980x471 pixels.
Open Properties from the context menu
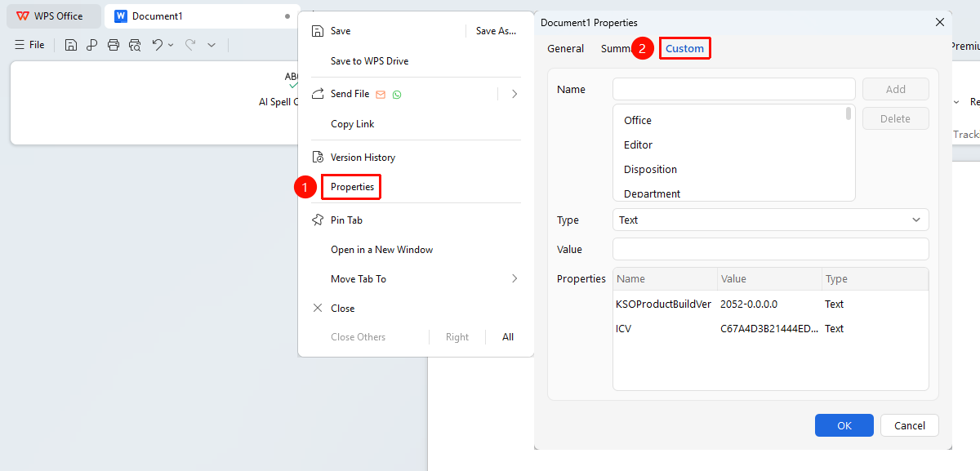[x=352, y=187]
